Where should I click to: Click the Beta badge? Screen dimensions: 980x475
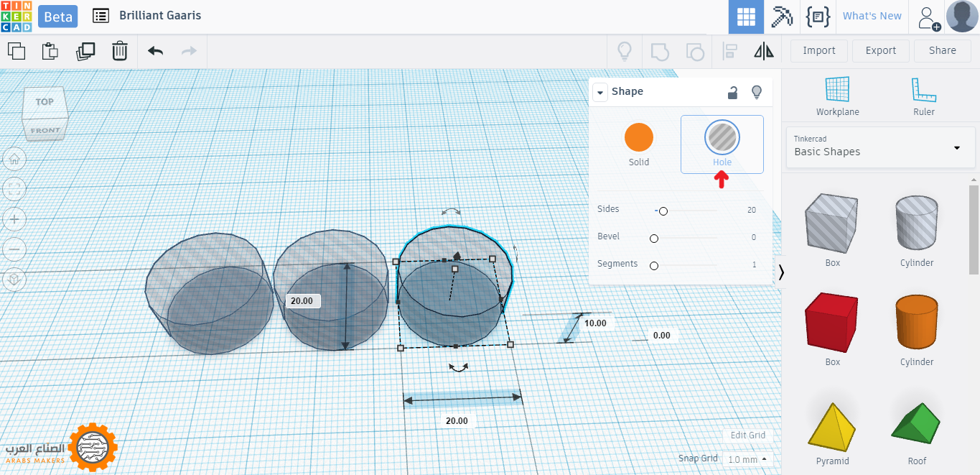[58, 17]
